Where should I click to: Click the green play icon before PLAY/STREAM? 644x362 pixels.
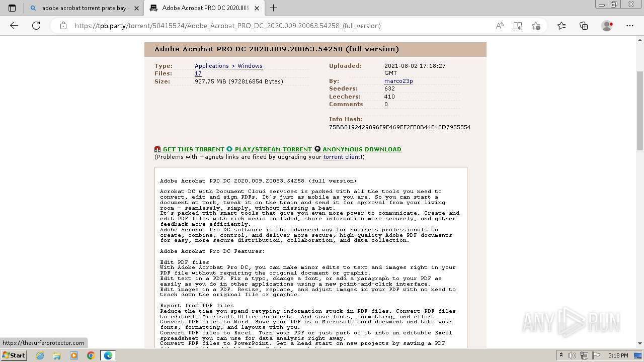229,149
